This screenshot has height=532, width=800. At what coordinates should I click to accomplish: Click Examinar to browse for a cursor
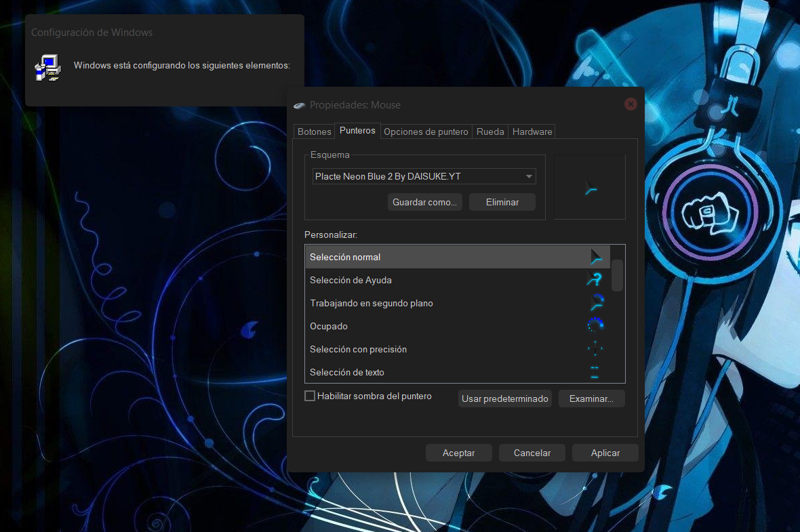591,398
